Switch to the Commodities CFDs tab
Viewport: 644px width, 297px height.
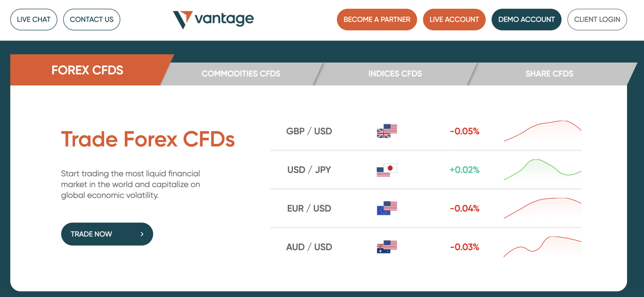241,74
